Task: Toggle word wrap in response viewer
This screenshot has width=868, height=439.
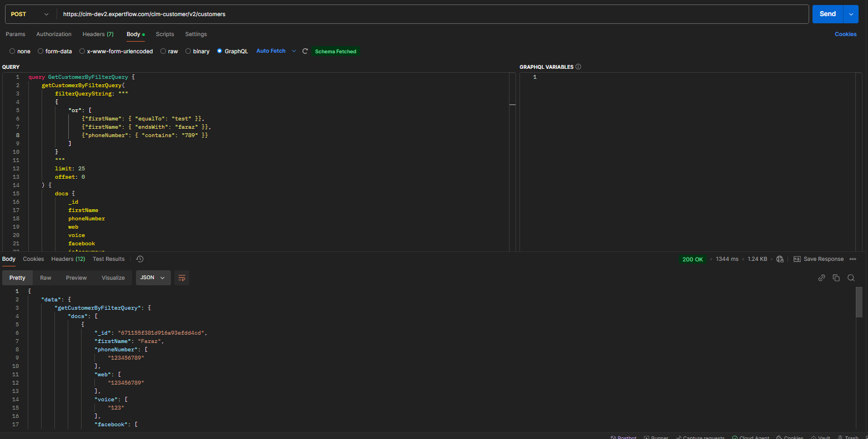Action: tap(181, 278)
